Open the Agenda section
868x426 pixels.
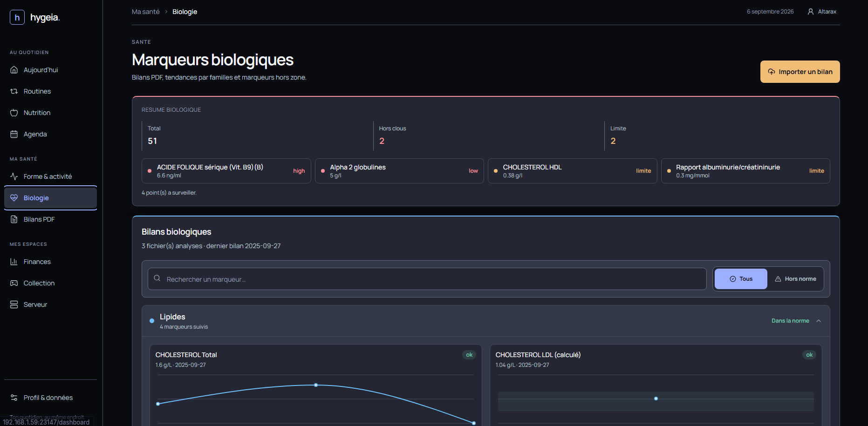coord(50,134)
